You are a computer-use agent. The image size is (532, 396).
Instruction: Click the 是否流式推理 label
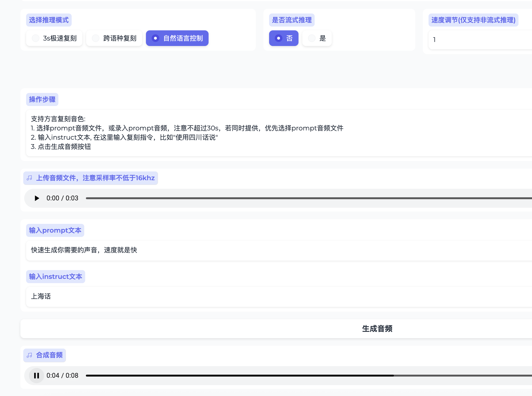click(292, 20)
